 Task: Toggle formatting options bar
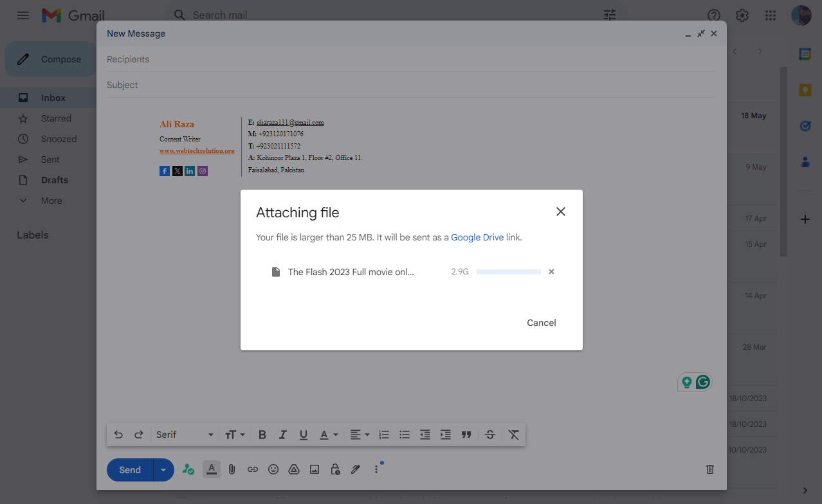coord(211,469)
